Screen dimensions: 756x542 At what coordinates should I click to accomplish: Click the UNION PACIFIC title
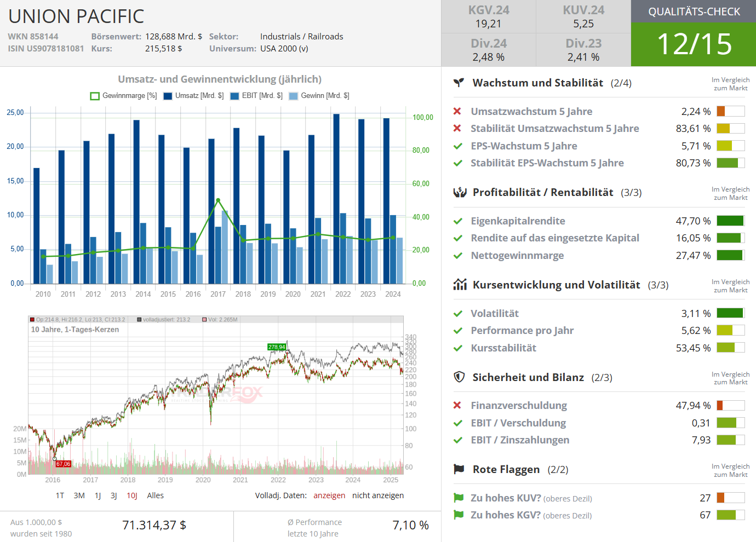point(76,16)
